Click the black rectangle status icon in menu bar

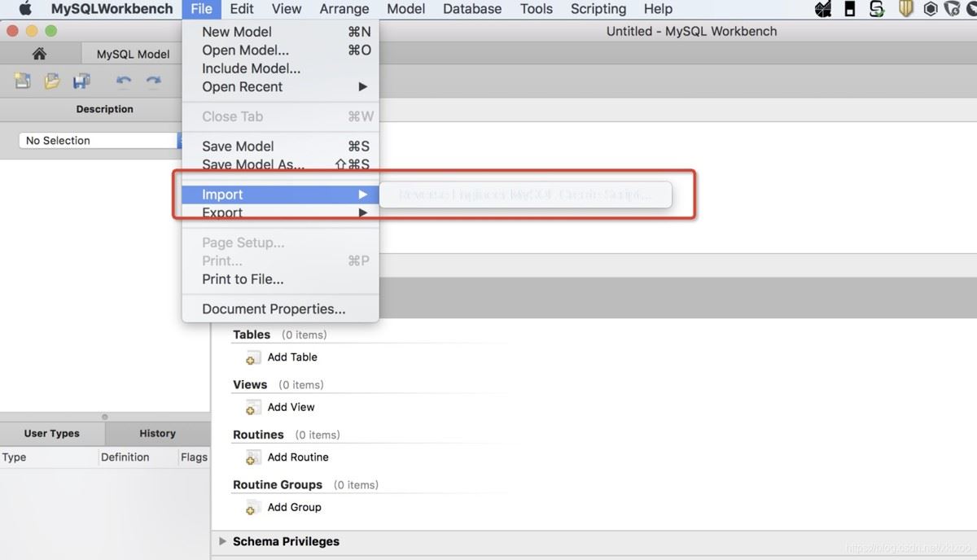point(849,9)
